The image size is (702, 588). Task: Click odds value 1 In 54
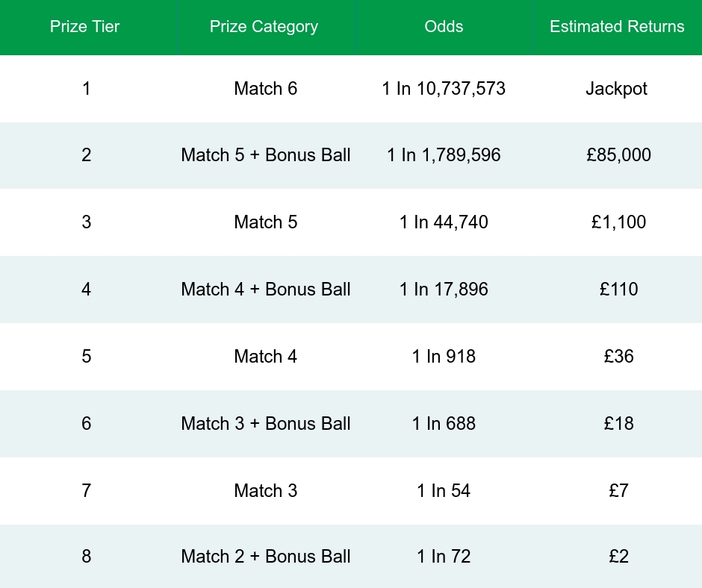[x=444, y=490]
